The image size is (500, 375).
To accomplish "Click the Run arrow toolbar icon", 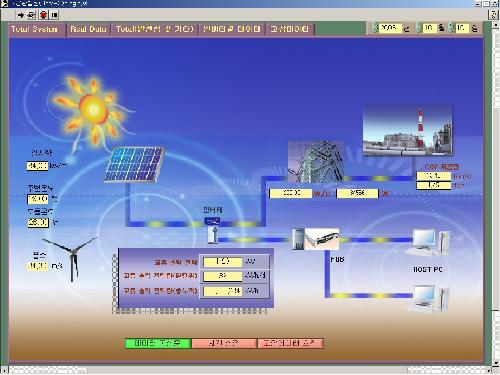I will click(21, 15).
